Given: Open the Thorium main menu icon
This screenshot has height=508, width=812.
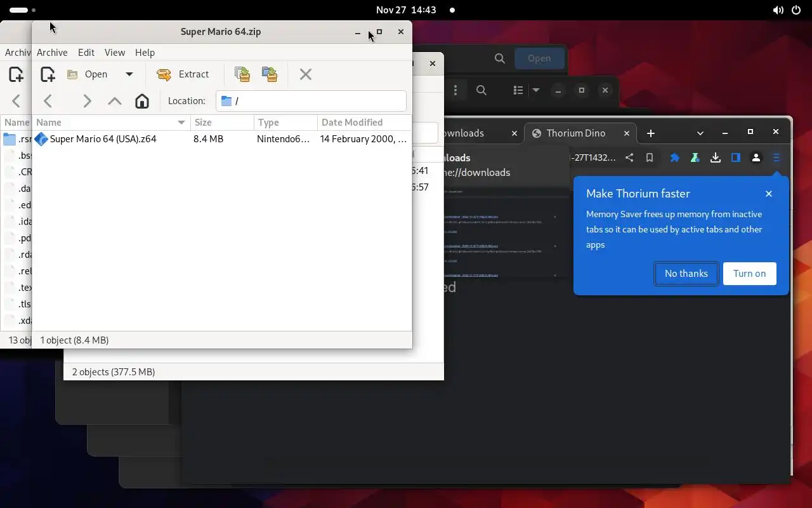Looking at the screenshot, I should [x=776, y=158].
